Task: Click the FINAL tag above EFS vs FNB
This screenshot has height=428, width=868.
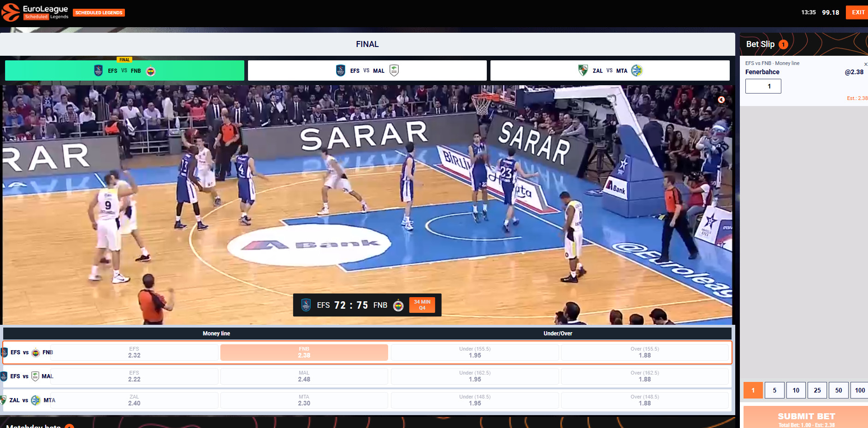Action: (124, 60)
